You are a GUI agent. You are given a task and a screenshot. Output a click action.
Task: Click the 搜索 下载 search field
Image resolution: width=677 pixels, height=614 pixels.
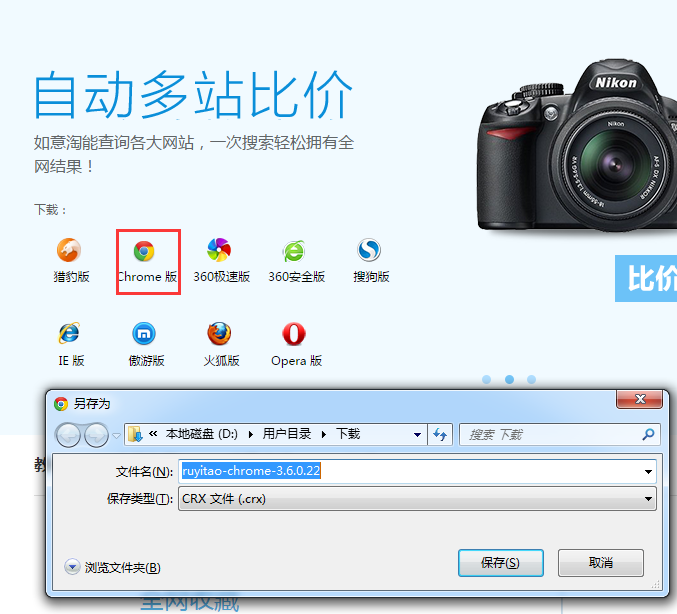pyautogui.click(x=550, y=435)
